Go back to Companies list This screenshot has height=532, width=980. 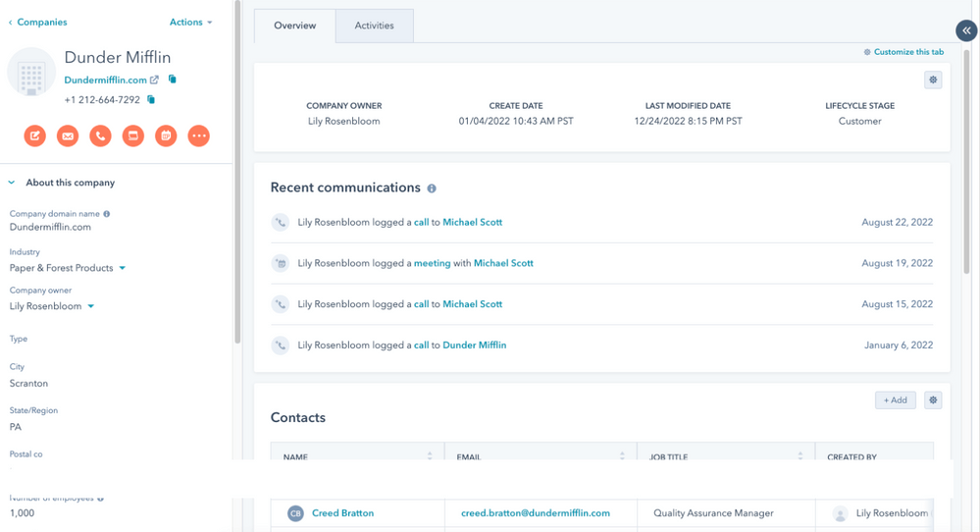[37, 22]
